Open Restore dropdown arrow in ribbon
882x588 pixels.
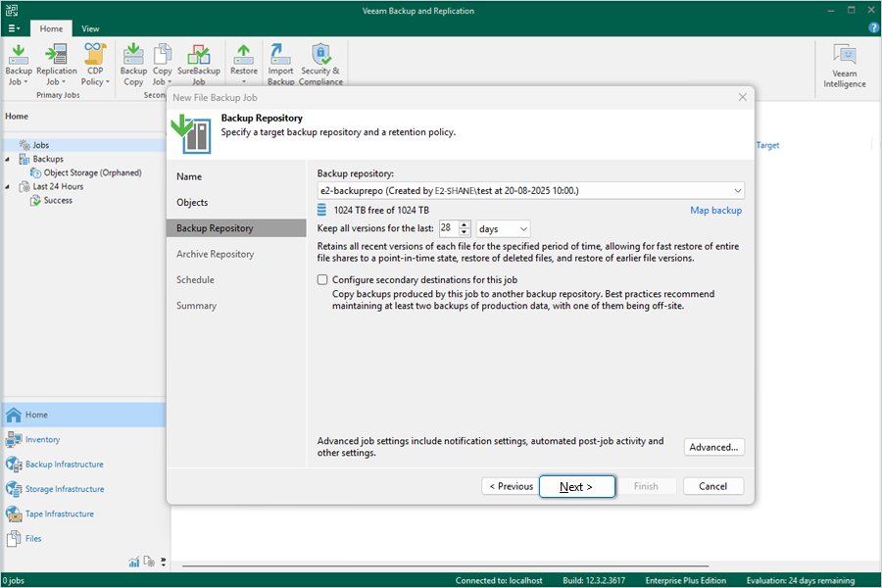coord(244,81)
